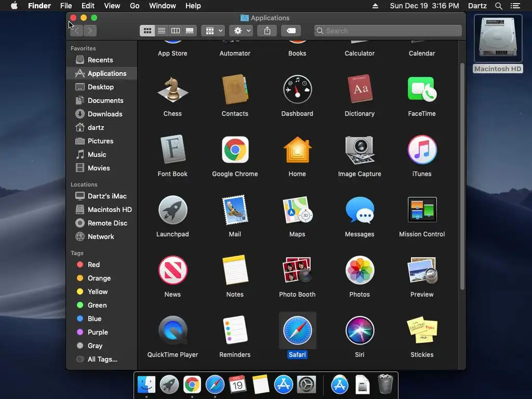Click the eject icon in menu bar
The image size is (532, 399).
click(x=375, y=6)
